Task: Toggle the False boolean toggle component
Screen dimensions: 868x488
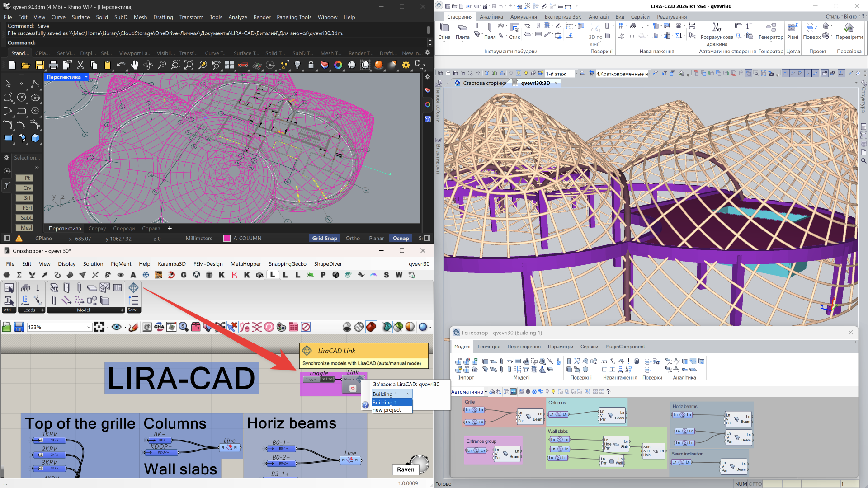Action: click(327, 379)
